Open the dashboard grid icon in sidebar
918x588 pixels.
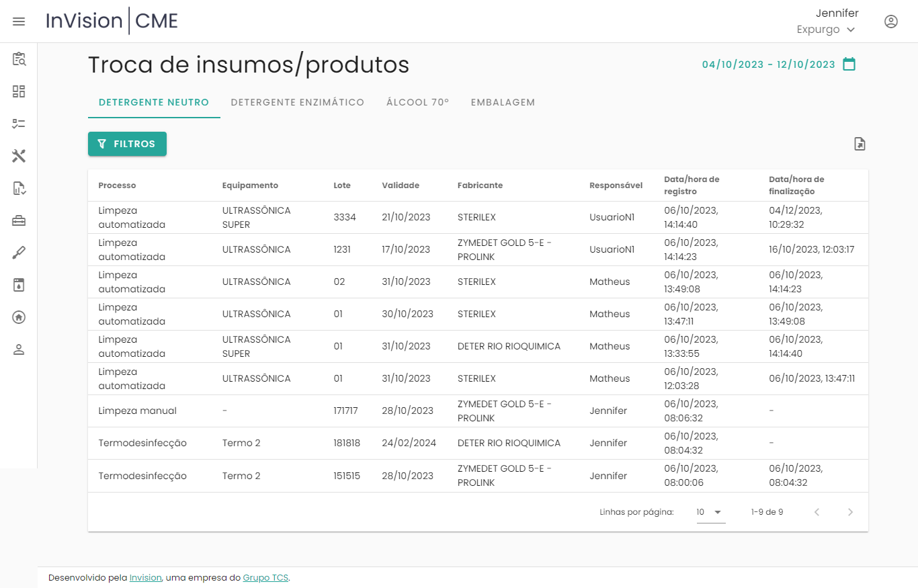coord(19,91)
